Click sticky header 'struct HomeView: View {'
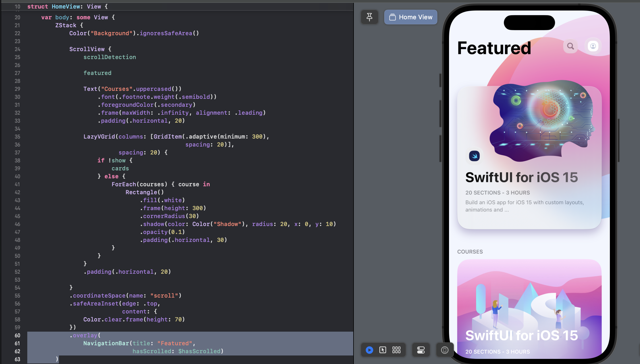Screen dimensions: 640x364 coord(67,7)
